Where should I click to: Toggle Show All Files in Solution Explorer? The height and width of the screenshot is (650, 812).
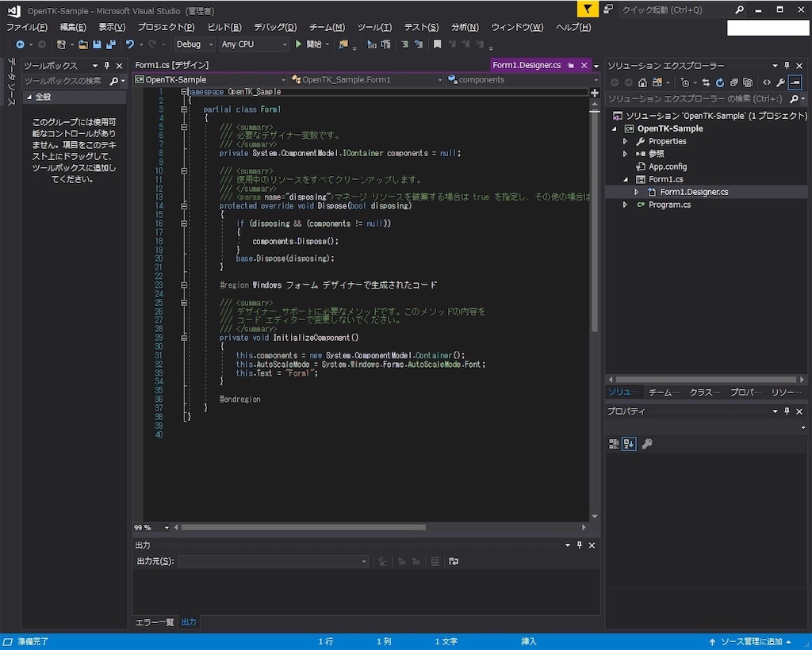tap(748, 82)
